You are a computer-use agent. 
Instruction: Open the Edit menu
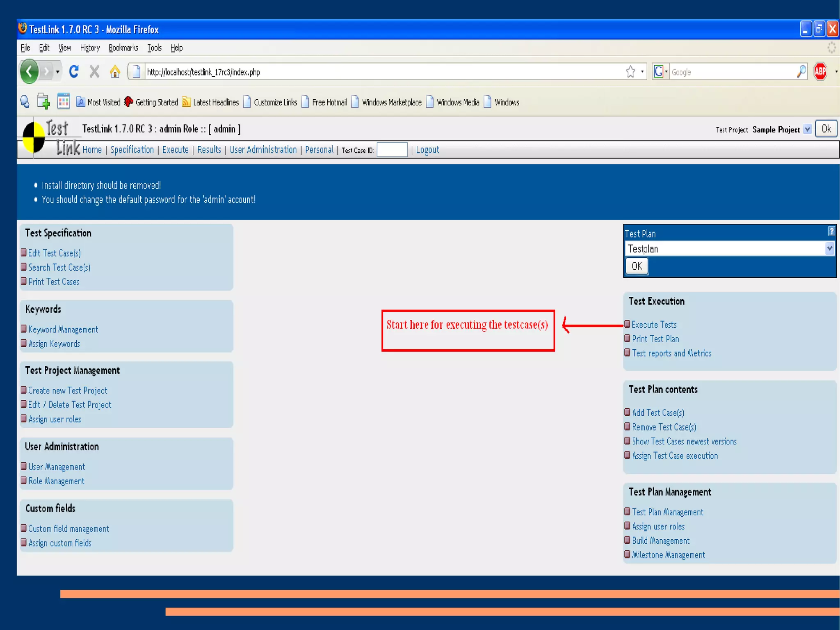tap(44, 48)
